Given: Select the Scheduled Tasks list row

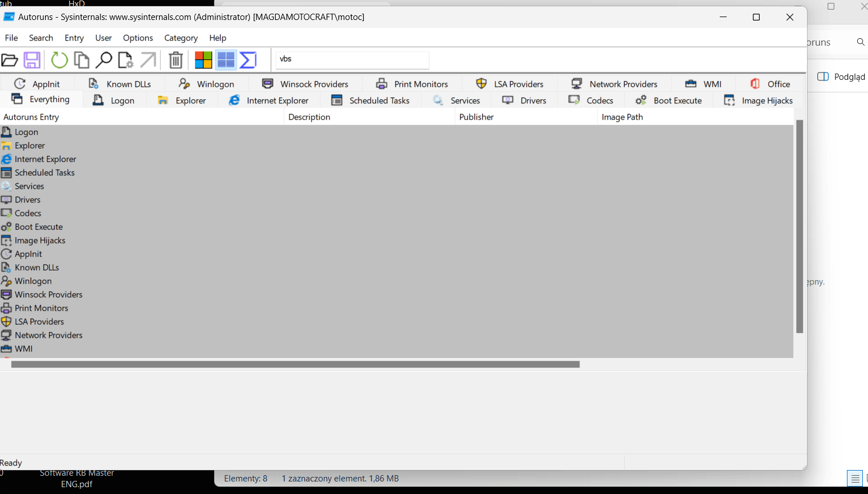Looking at the screenshot, I should pos(397,173).
